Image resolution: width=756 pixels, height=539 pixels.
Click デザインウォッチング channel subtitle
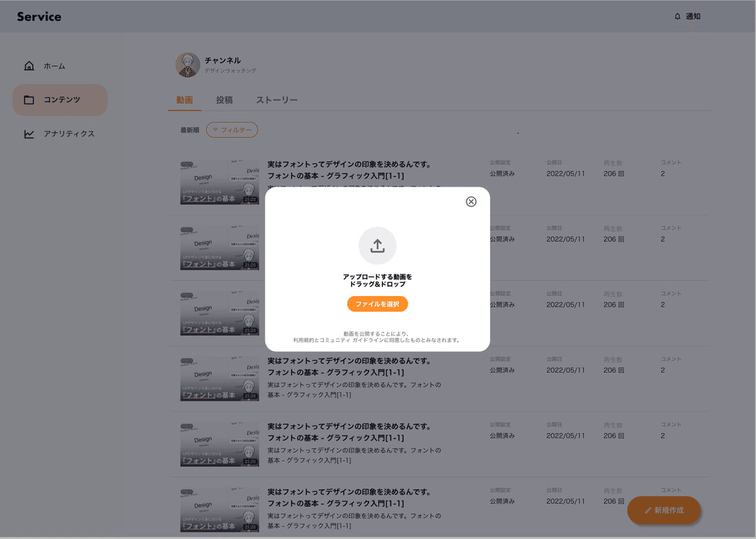[231, 71]
